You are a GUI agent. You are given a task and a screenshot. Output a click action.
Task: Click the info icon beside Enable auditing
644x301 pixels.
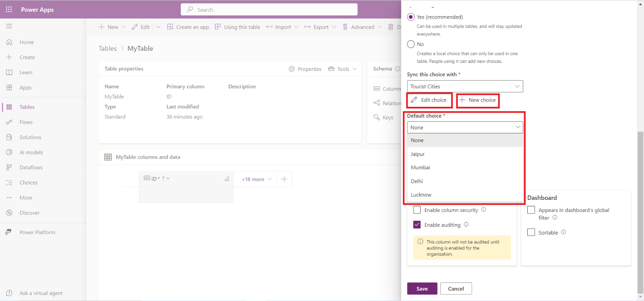(466, 224)
